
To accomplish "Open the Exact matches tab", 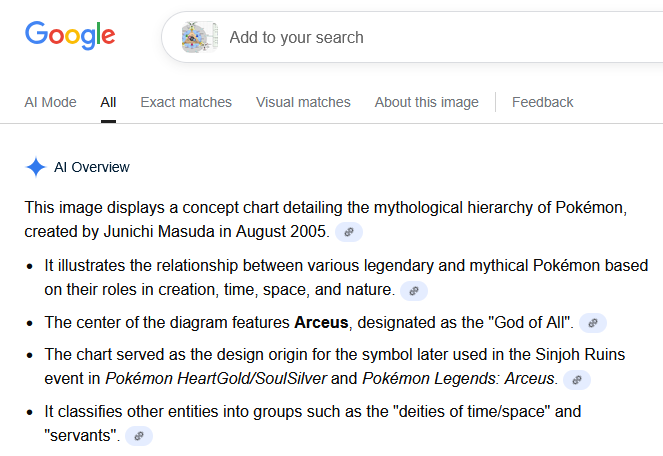I will point(186,102).
